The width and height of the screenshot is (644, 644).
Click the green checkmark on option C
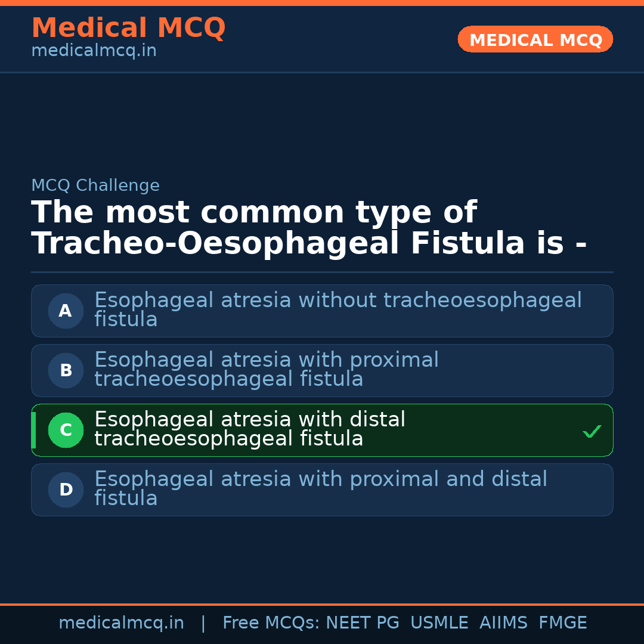[x=592, y=431]
